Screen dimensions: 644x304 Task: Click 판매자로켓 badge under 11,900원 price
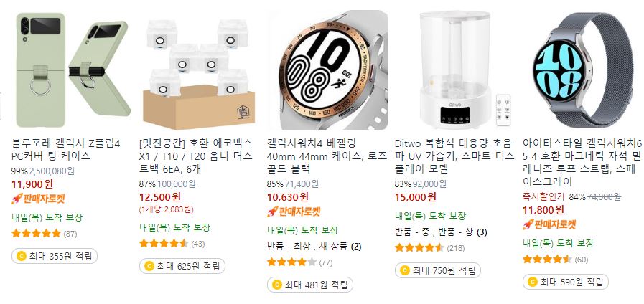tap(38, 199)
